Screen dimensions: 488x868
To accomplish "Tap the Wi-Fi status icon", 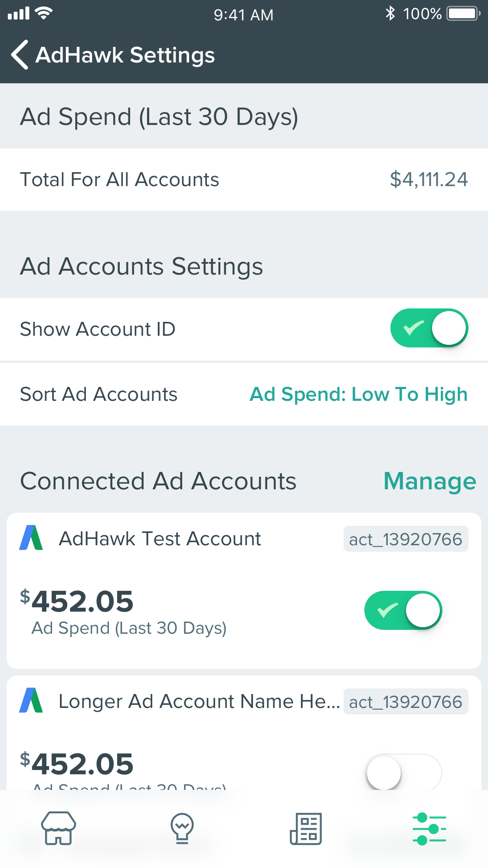I will coord(44,13).
